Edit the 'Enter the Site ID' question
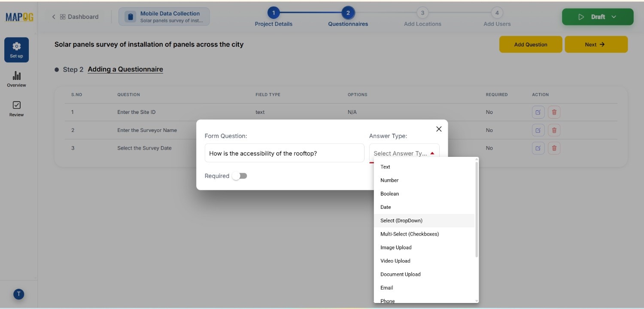The height and width of the screenshot is (309, 644). click(x=538, y=112)
